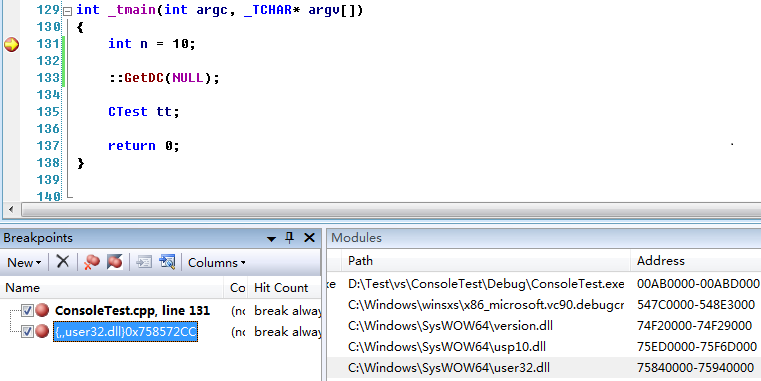Select the user32.dll row in Modules
The height and width of the screenshot is (381, 761).
pyautogui.click(x=544, y=368)
